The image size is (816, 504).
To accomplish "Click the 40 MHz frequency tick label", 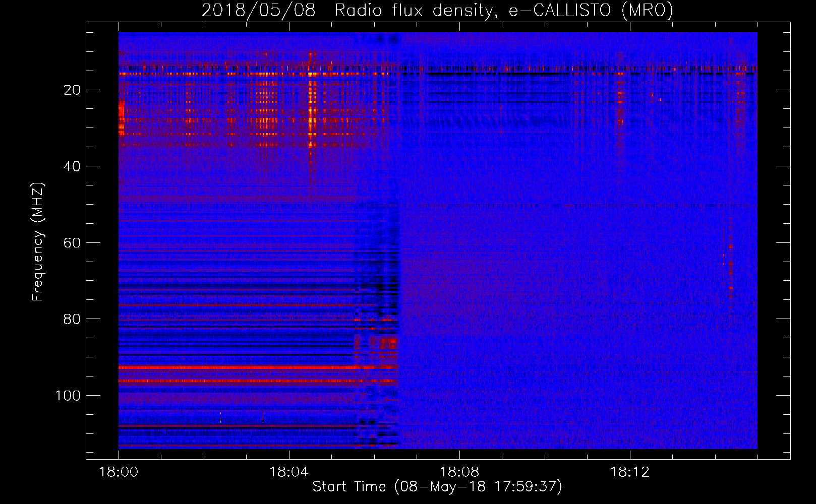I will pyautogui.click(x=72, y=166).
